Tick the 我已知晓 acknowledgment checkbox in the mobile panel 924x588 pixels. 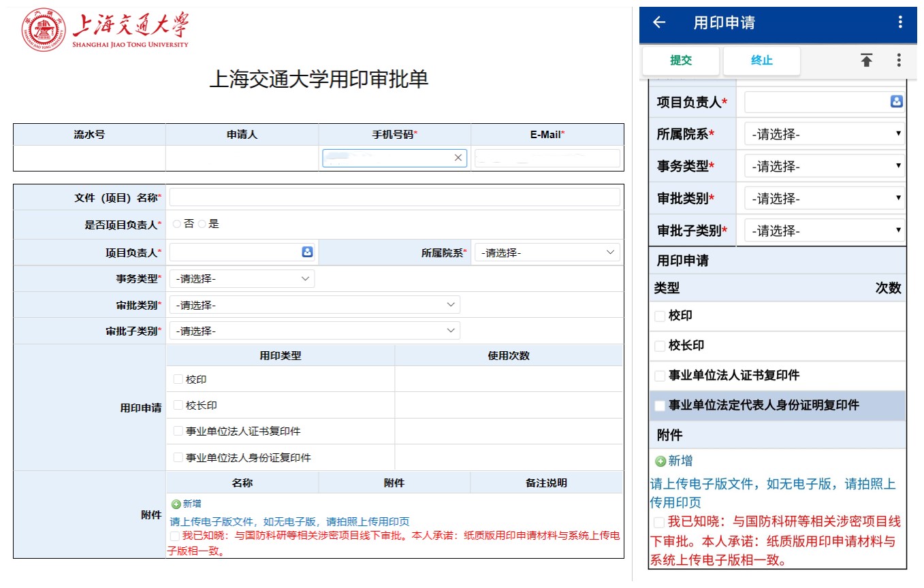coord(659,523)
